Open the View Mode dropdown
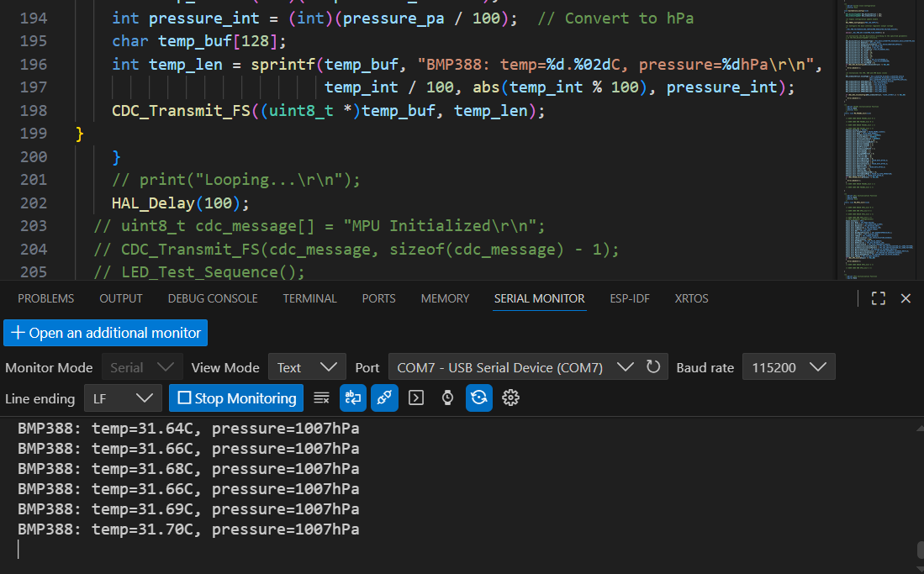The image size is (924, 574). [x=307, y=367]
